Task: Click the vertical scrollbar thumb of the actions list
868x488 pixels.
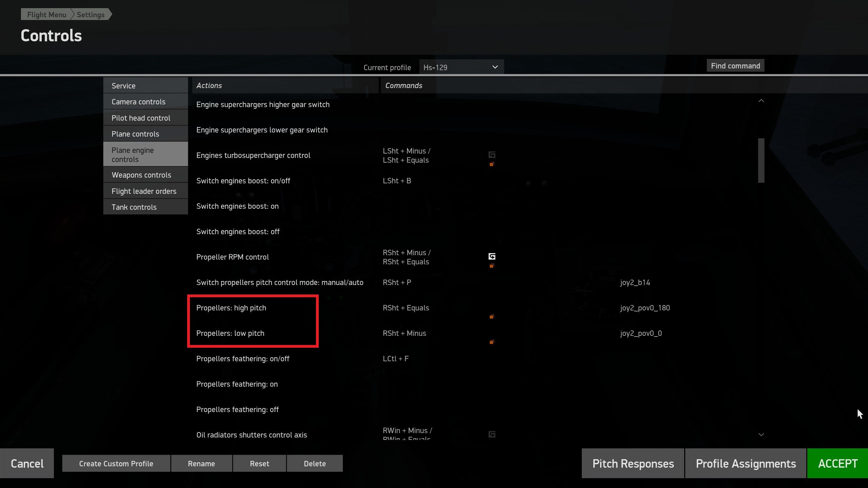Action: coord(761,160)
